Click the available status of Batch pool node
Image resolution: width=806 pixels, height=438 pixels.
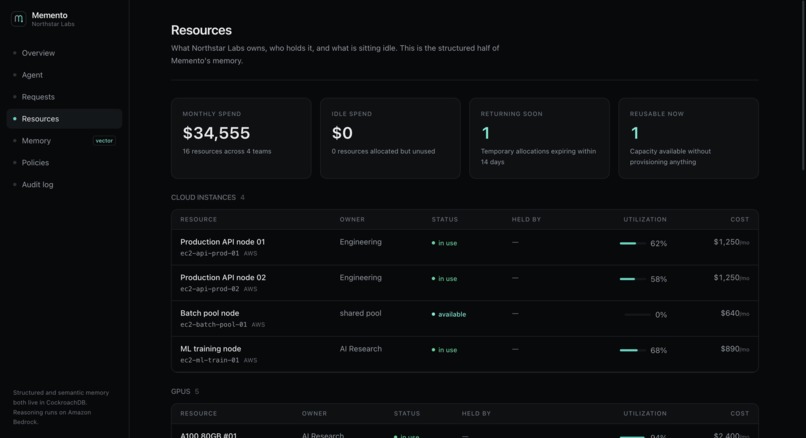pos(449,314)
